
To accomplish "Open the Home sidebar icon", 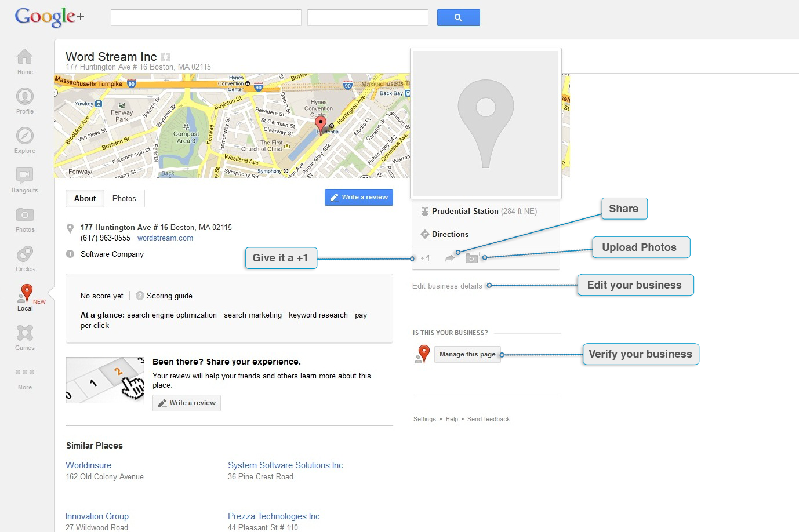I will (24, 57).
